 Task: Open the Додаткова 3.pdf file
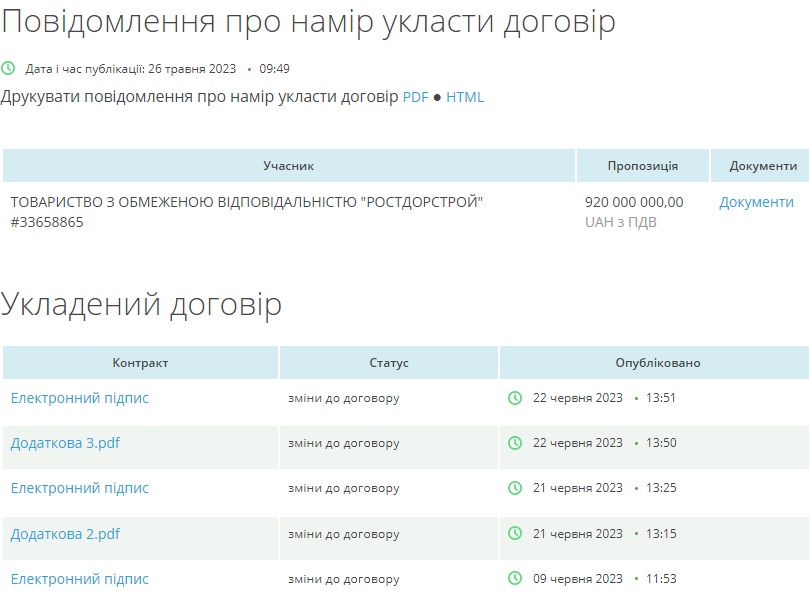pos(65,443)
